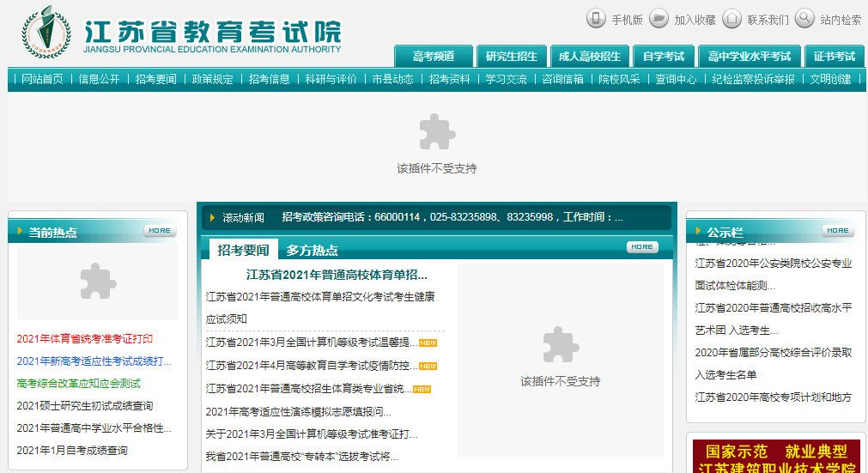Click MORE button in 当前热点 panel
Viewport: 868px width, 473px height.
(x=160, y=230)
